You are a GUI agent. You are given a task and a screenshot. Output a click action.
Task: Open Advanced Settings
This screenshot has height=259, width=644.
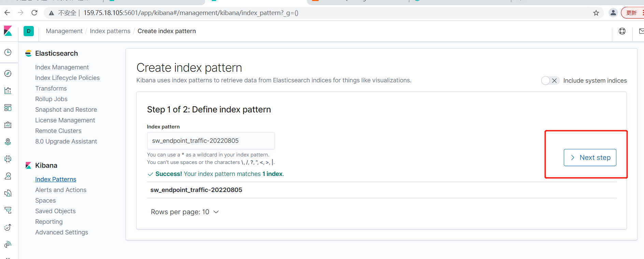(61, 232)
